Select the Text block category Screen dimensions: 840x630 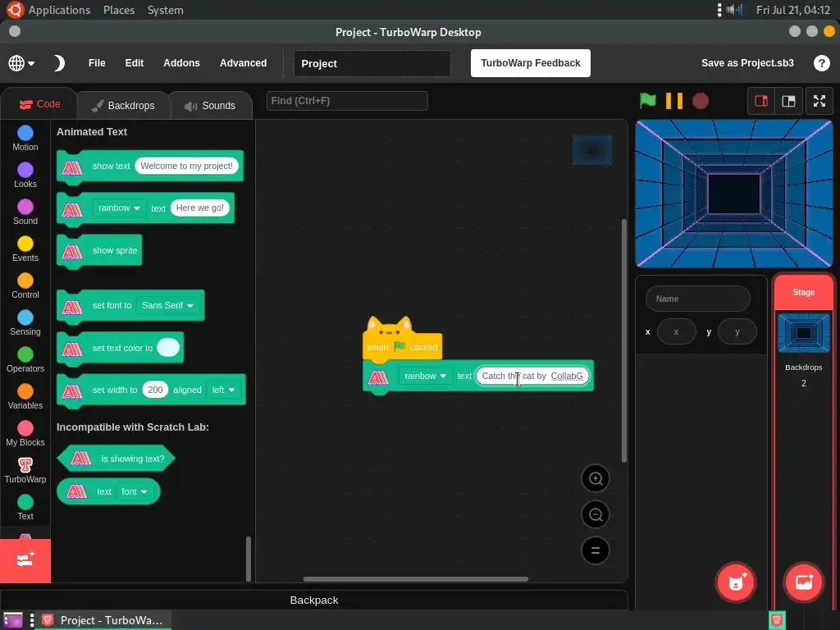(x=25, y=508)
